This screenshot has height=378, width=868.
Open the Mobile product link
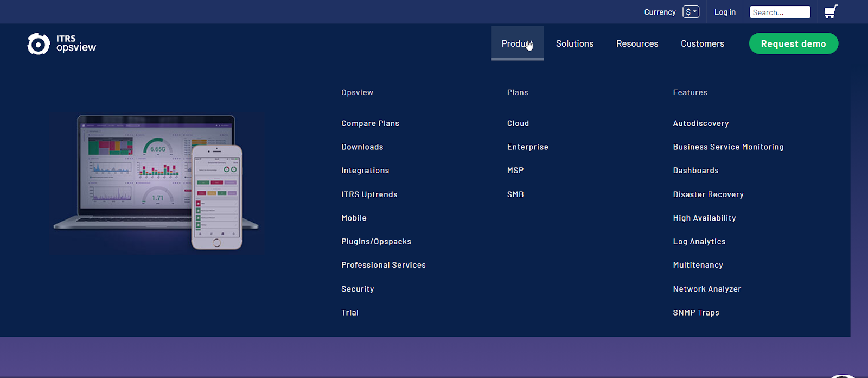tap(354, 218)
